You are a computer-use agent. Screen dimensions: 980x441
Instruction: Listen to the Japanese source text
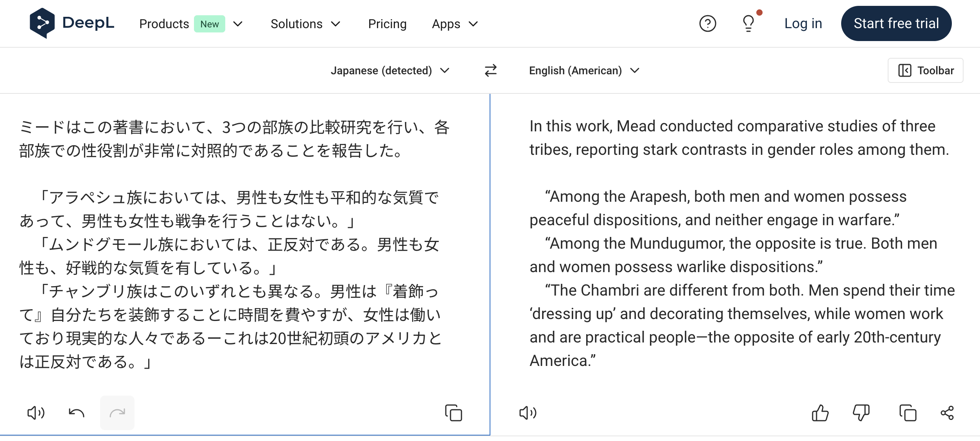(x=36, y=412)
